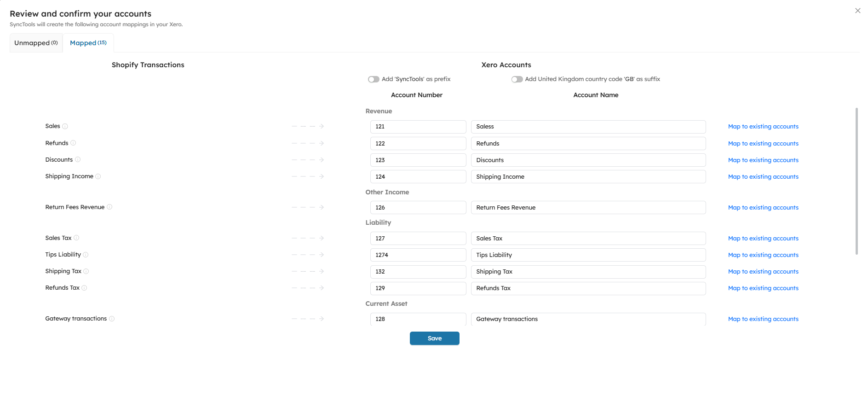Screen dimensions: 868x397
Task: Click the info icon beside Shipping Income
Action: [98, 176]
